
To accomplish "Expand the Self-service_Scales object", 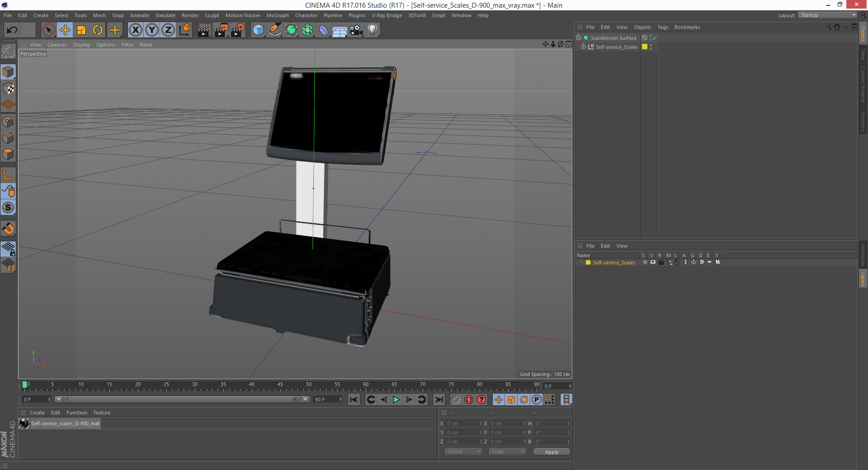I will point(584,47).
